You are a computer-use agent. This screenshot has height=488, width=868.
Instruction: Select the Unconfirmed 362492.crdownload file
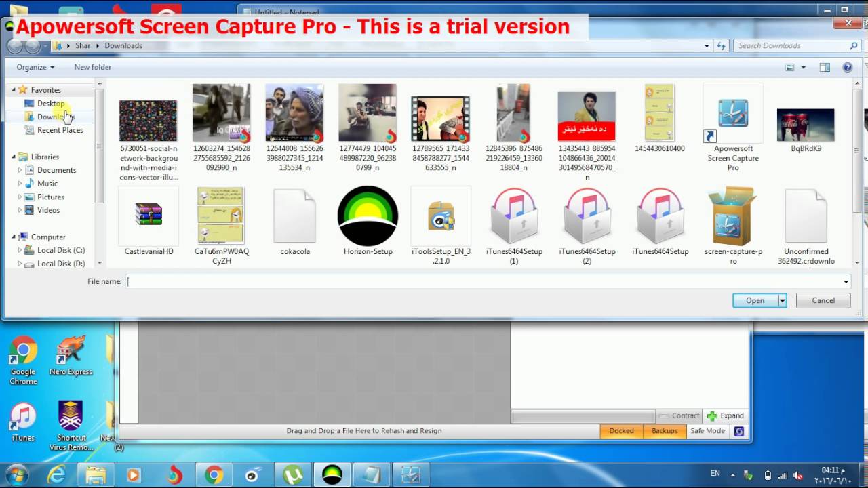coord(806,226)
